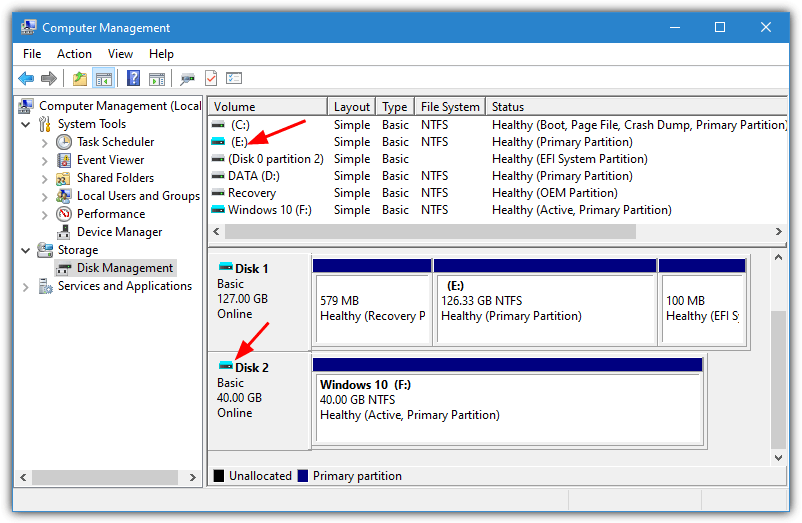802x523 pixels.
Task: Select the Windows 10 (F:) 40.00 GB block
Action: (x=508, y=401)
